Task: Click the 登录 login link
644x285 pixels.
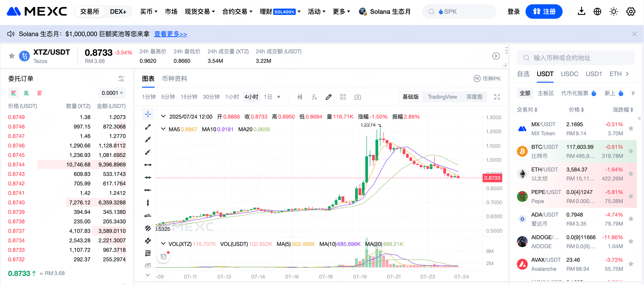Action: tap(514, 12)
